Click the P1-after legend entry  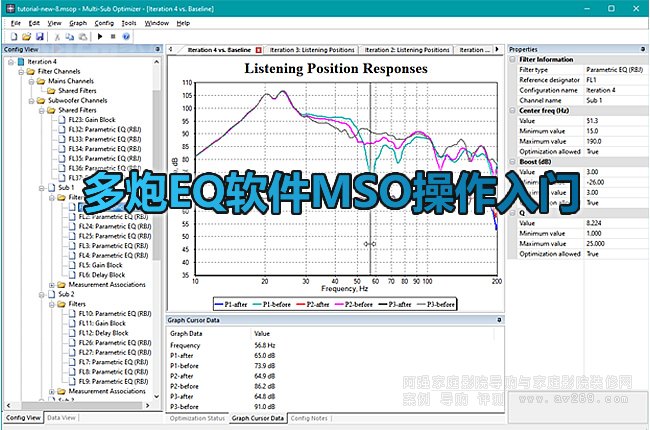point(231,304)
